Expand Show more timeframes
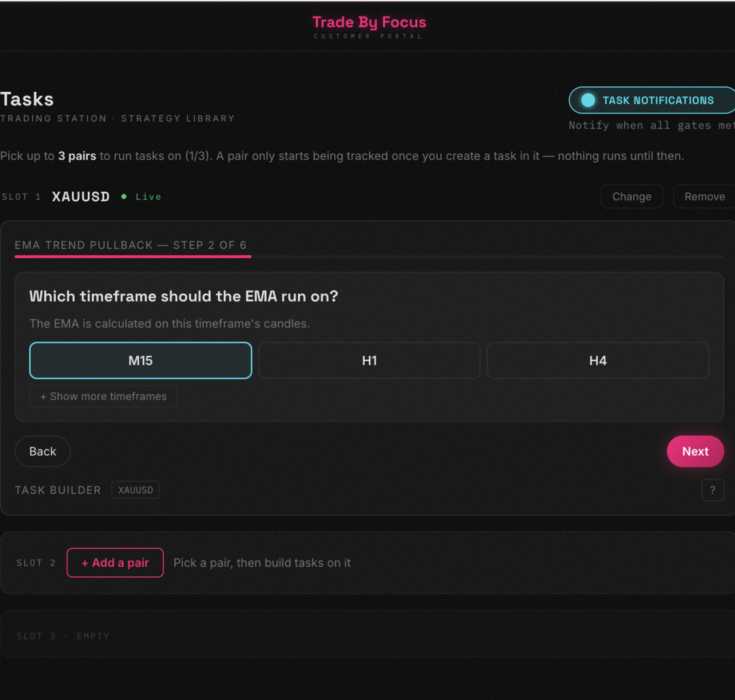Viewport: 735px width, 700px height. click(103, 397)
